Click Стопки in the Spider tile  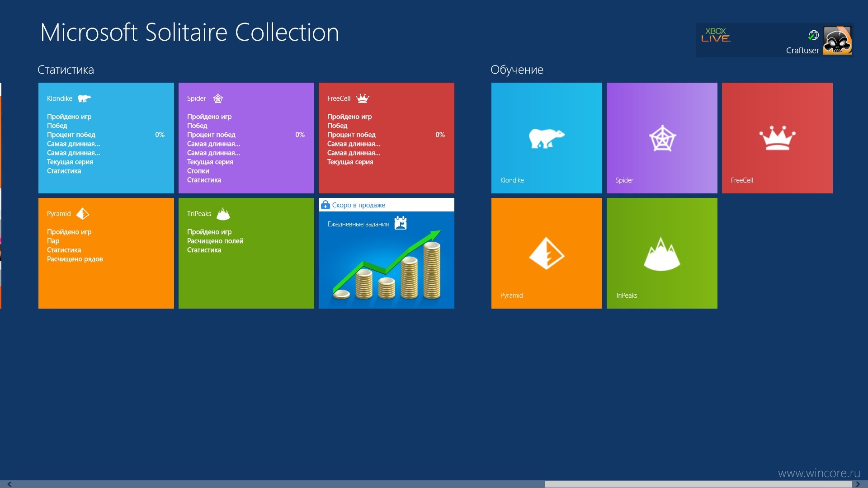[x=198, y=171]
